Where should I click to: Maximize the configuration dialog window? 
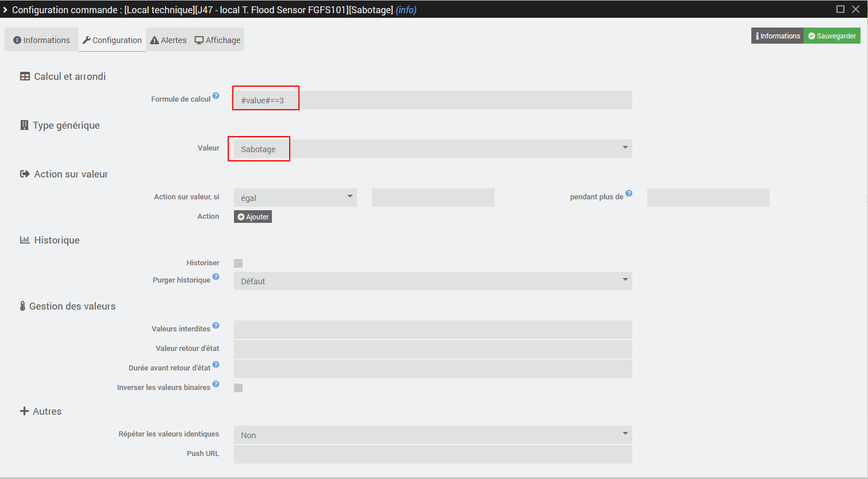(840, 9)
